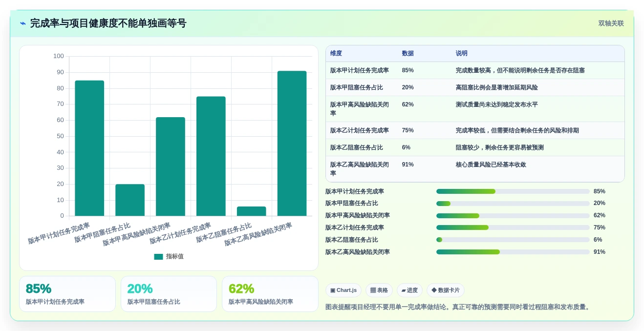Screen dimensions: 644x331
Task: Open the 20% 版本甲阻塞任务占比 stat card
Action: [169, 294]
